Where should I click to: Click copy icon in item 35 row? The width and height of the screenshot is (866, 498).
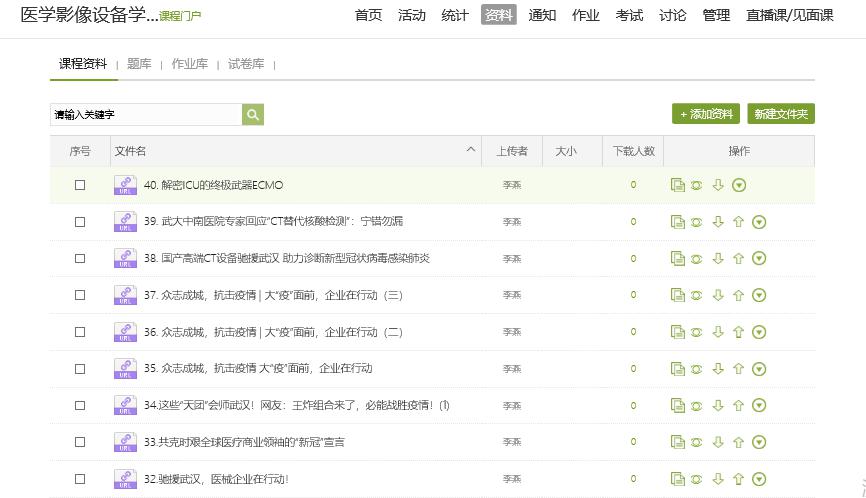click(x=677, y=369)
